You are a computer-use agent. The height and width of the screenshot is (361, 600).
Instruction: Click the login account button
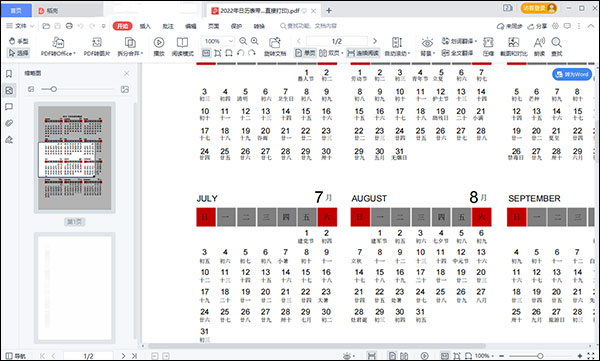click(x=539, y=8)
